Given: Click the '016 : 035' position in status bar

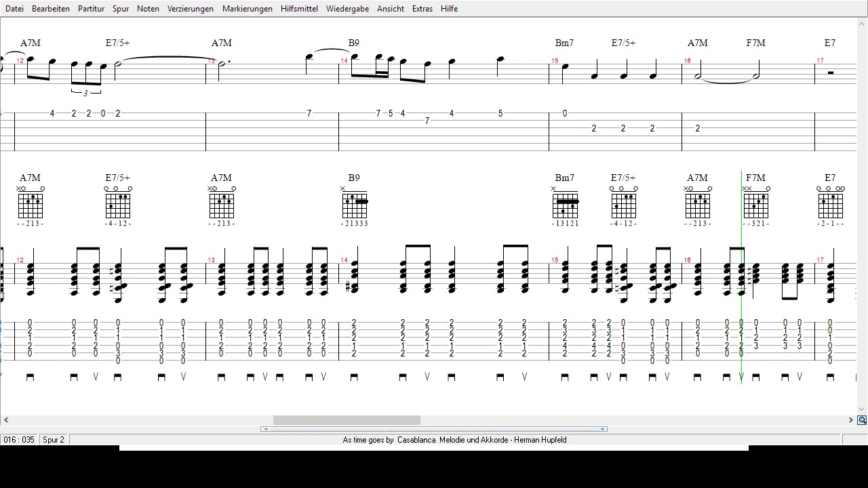Looking at the screenshot, I should click(19, 440).
